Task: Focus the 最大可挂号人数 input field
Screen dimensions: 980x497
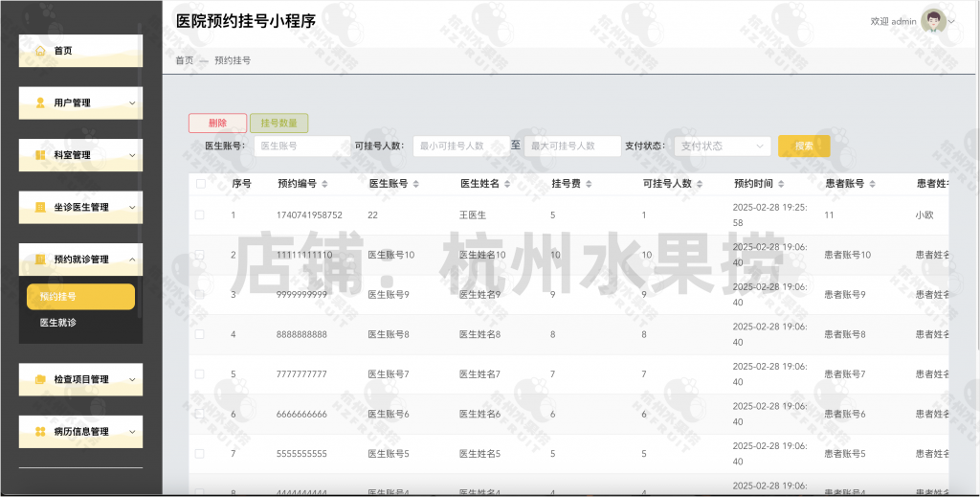Action: (572, 147)
